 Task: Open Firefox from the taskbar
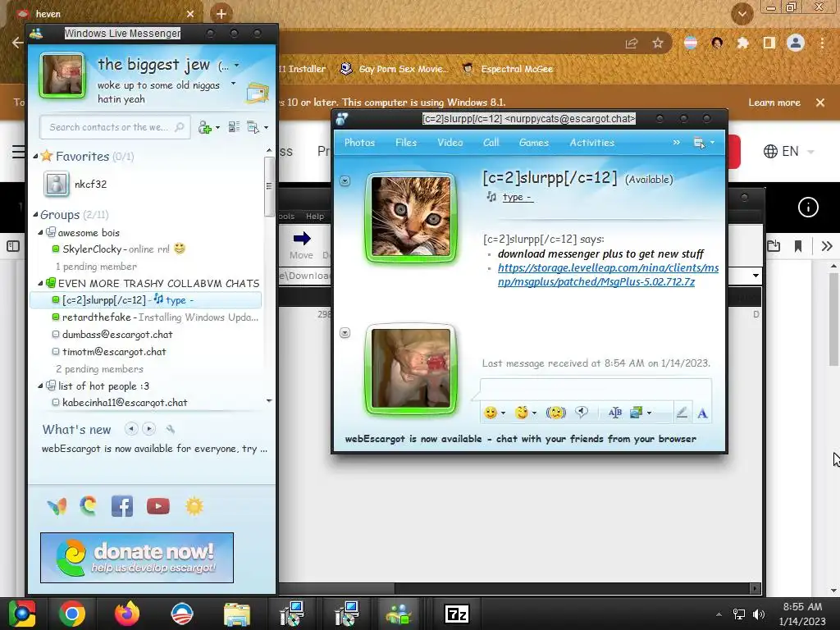click(x=127, y=614)
